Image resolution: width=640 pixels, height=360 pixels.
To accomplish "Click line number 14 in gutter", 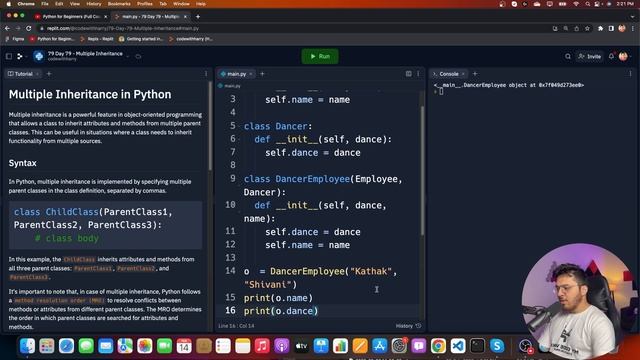I will click(230, 271).
